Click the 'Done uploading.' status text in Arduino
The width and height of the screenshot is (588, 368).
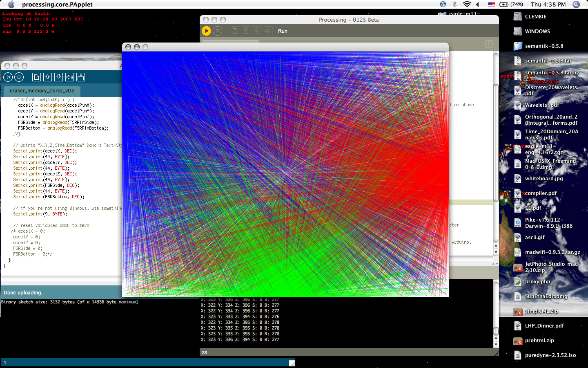(x=23, y=293)
